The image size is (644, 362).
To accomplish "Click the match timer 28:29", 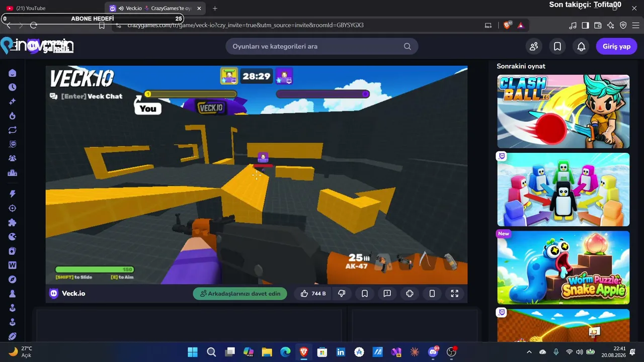I will pos(257,76).
